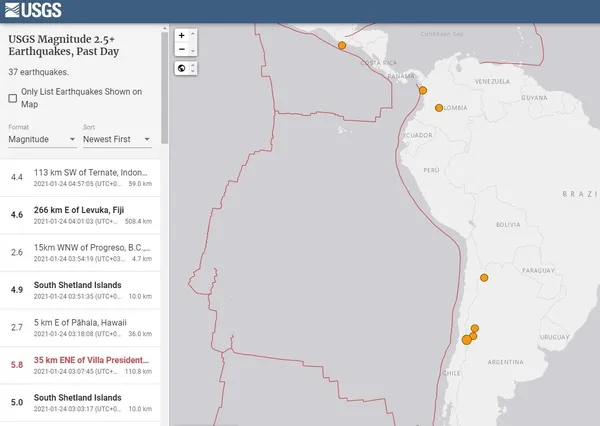Viewport: 600px width, 426px height.
Task: Click the earthquake list vertical scrollbar
Action: click(x=164, y=90)
